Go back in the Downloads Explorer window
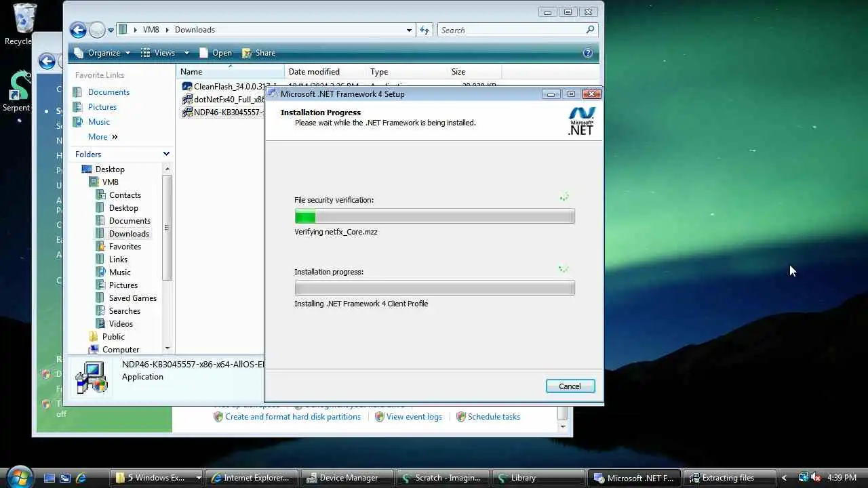 pyautogui.click(x=79, y=30)
